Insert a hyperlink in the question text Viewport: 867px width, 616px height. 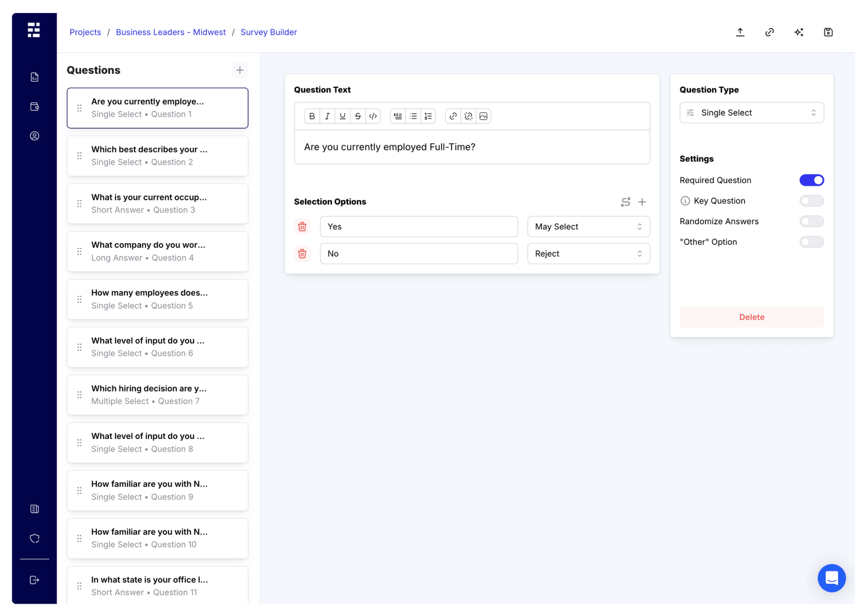point(453,116)
